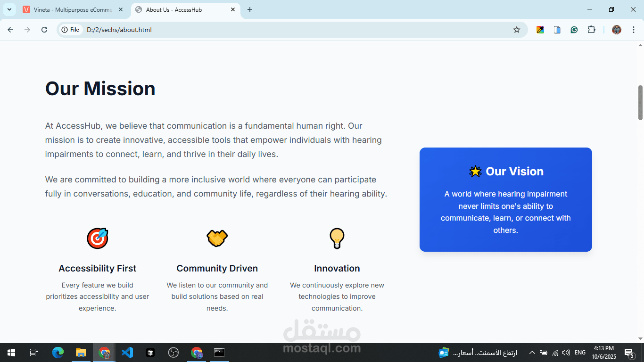This screenshot has height=362, width=644.
Task: Click the Accessibility First heading
Action: 98,268
